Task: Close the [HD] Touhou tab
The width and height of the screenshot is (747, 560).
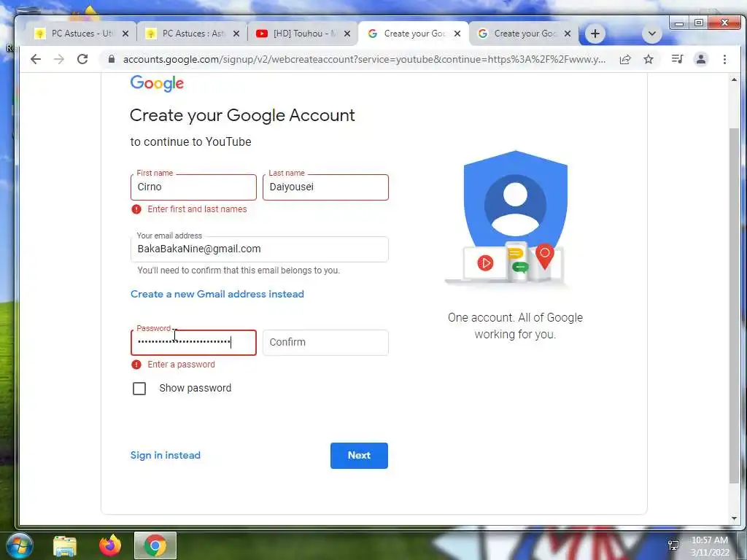Action: pos(347,34)
